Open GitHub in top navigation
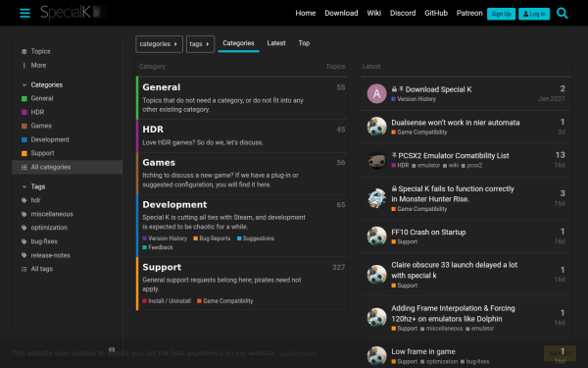The width and height of the screenshot is (588, 368). (436, 13)
